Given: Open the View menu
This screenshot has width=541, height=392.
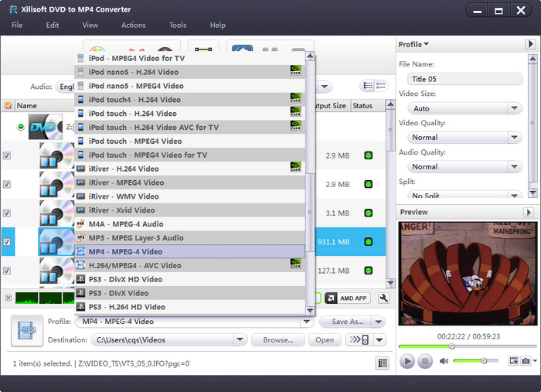Looking at the screenshot, I should pos(90,26).
